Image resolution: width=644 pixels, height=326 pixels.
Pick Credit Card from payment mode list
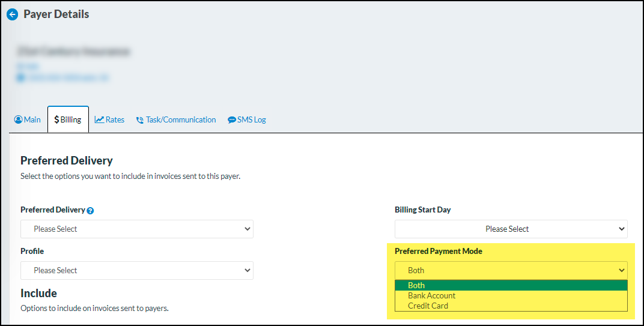[428, 306]
